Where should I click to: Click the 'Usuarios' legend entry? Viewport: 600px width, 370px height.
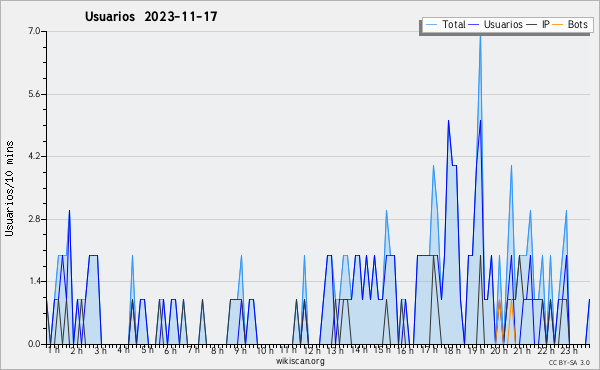[x=503, y=24]
